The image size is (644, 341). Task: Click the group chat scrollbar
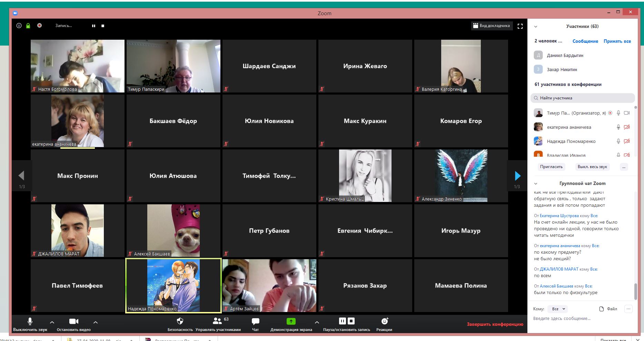tap(636, 291)
